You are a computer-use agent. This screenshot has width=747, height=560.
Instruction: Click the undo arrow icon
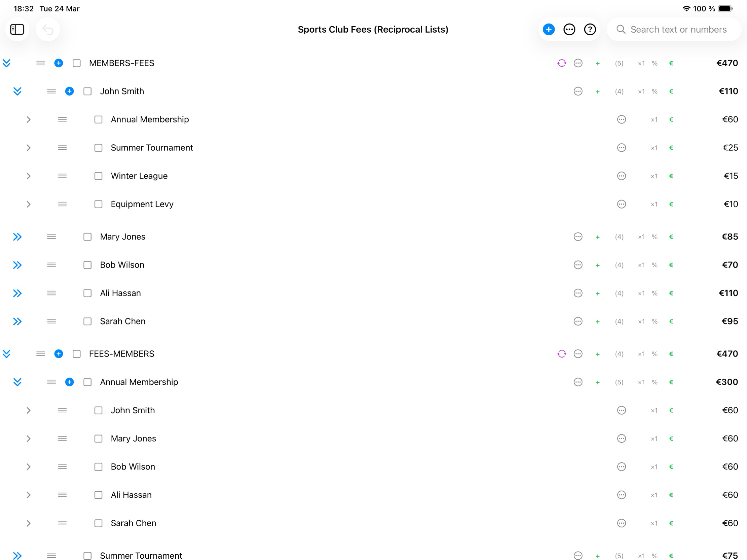point(48,29)
